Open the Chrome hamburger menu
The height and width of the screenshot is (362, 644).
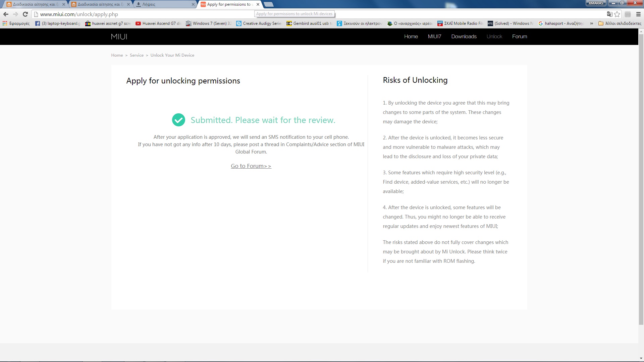coord(638,14)
